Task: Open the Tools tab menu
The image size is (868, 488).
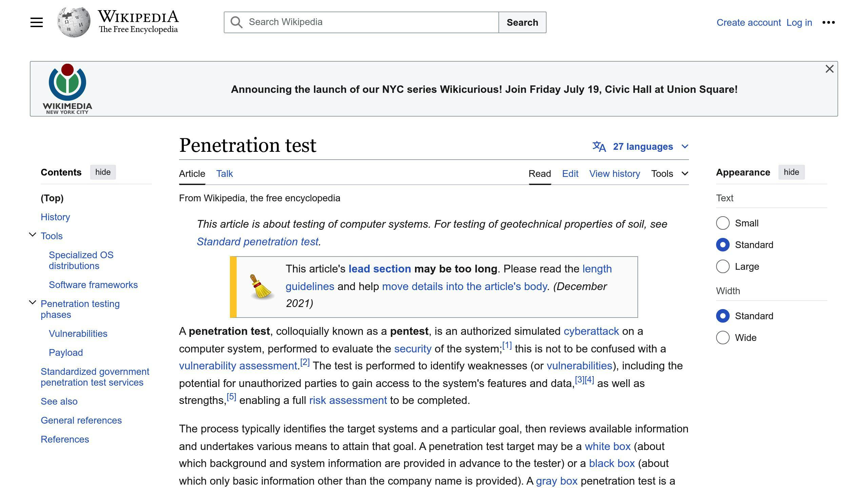Action: point(669,174)
